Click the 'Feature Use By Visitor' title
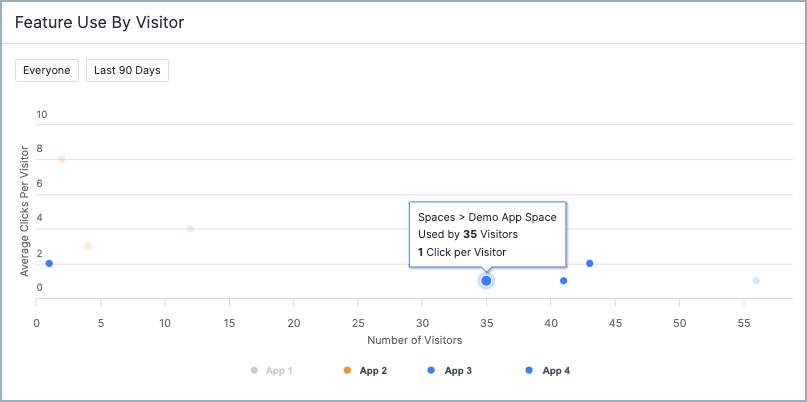The height and width of the screenshot is (402, 807). point(99,23)
